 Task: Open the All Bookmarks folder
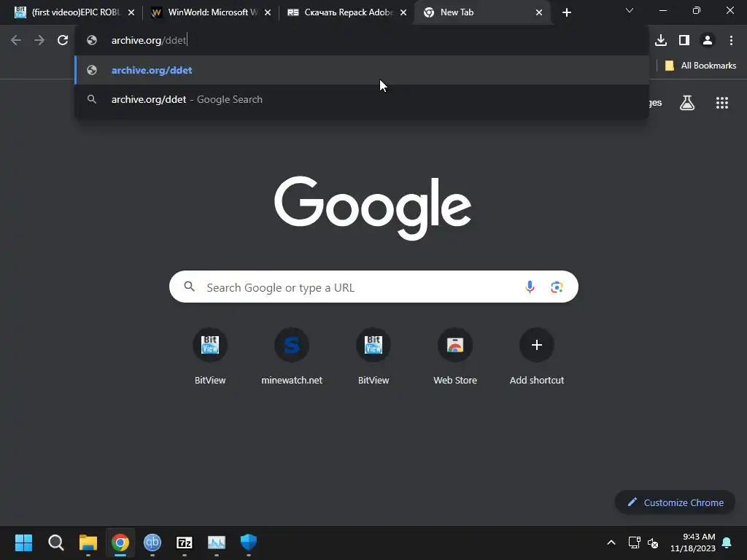(700, 66)
